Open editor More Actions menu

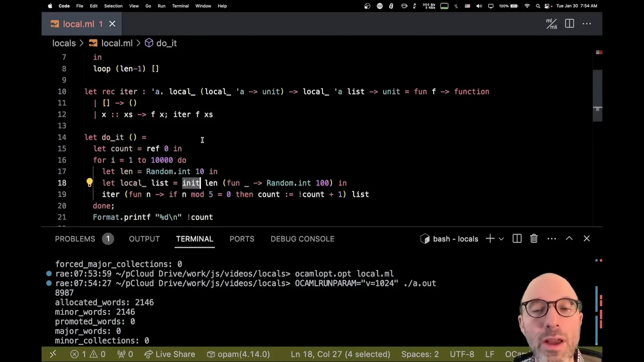tap(587, 24)
